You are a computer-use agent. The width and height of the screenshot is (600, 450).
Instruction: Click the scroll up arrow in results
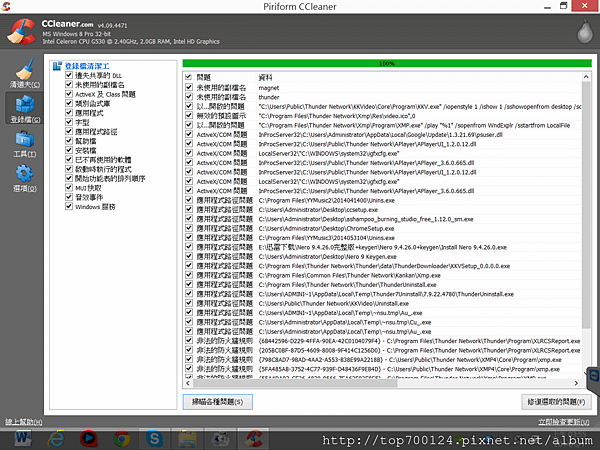point(586,77)
